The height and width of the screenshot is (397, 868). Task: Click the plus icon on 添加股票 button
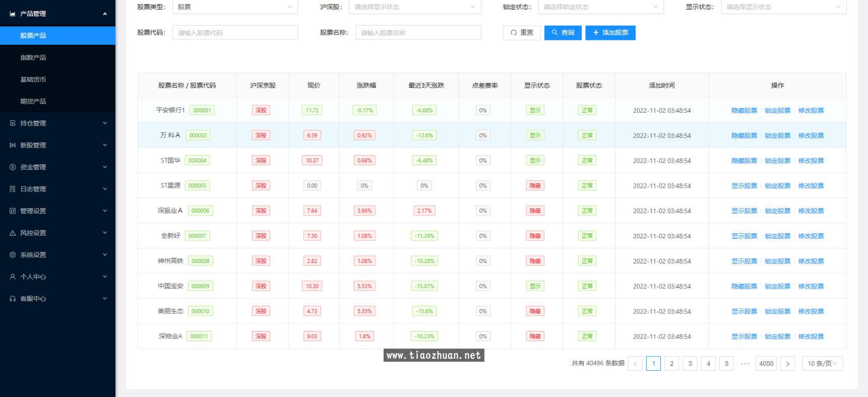tap(596, 32)
